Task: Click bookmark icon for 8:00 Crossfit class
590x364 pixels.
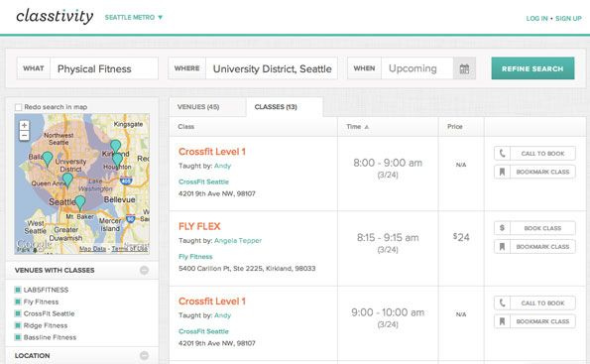Action: click(x=502, y=172)
